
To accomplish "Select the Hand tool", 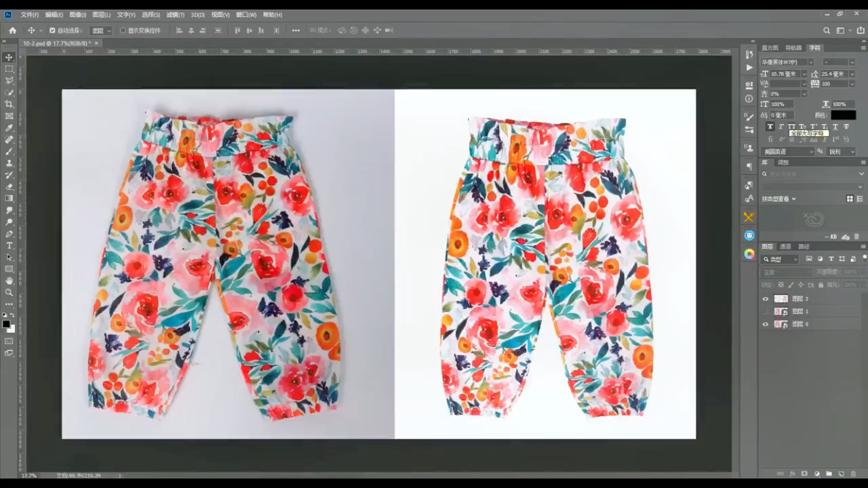I will tap(9, 281).
